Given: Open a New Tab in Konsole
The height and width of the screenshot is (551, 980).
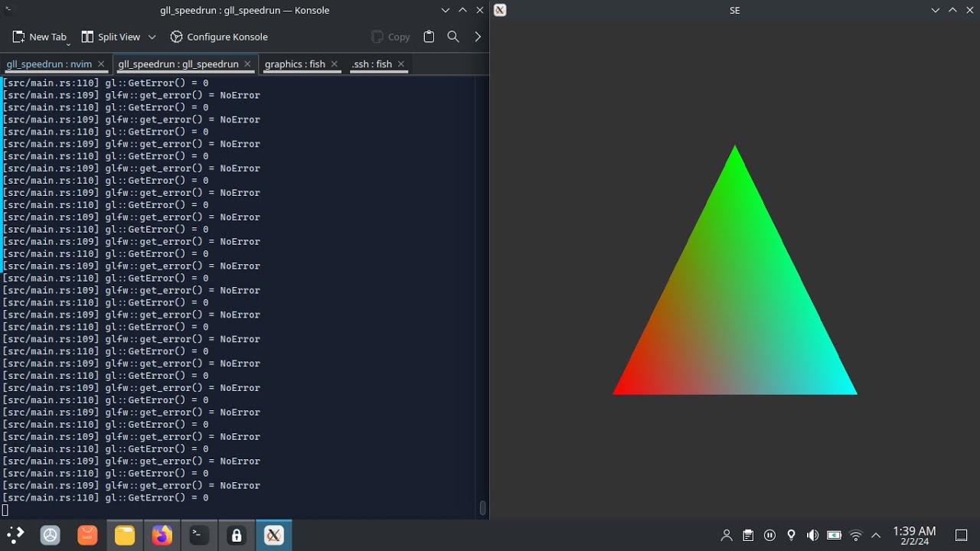Looking at the screenshot, I should pyautogui.click(x=39, y=37).
